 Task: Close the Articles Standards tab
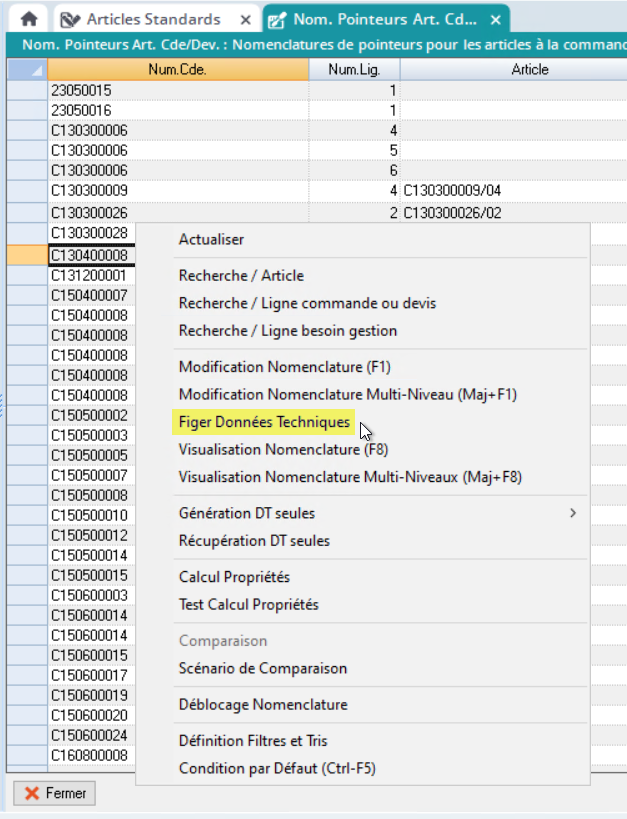(247, 19)
